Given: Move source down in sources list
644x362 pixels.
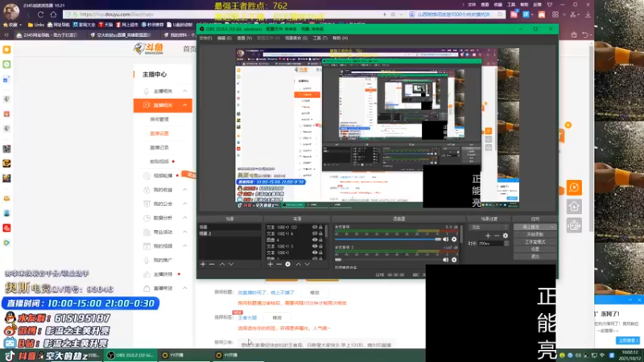Looking at the screenshot, I should pyautogui.click(x=308, y=265).
